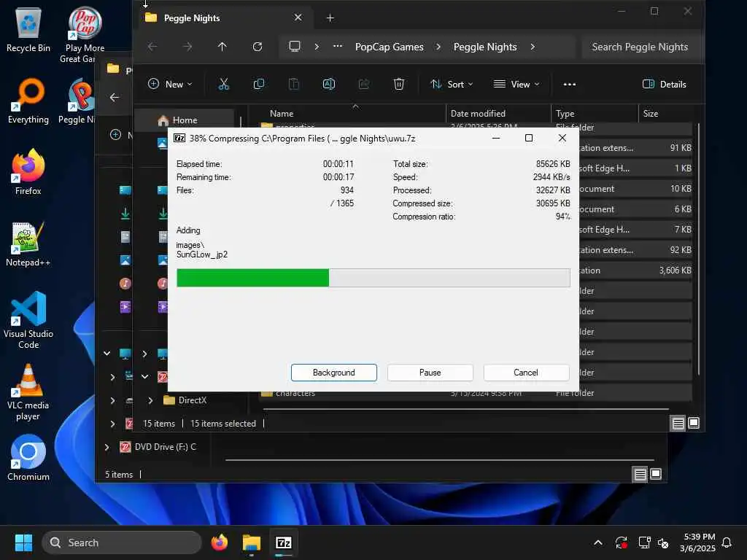Click the PC monitor icon in address bar

click(x=295, y=47)
